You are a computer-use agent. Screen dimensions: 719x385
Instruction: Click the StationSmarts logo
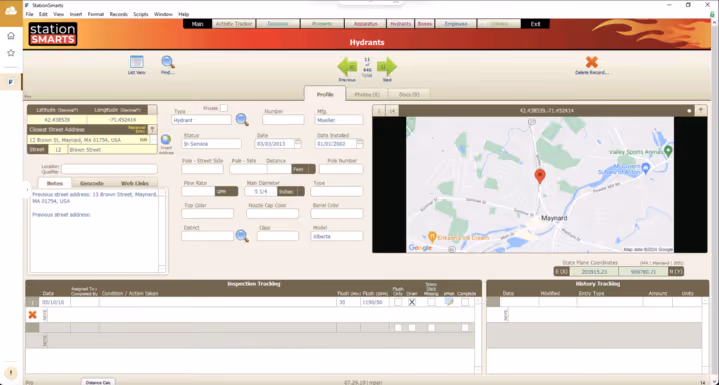53,34
